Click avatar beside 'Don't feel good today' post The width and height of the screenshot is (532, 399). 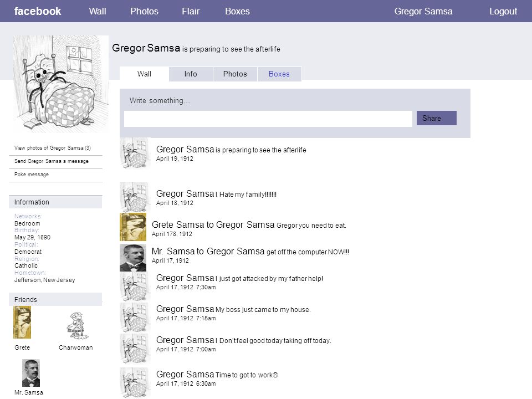(135, 349)
